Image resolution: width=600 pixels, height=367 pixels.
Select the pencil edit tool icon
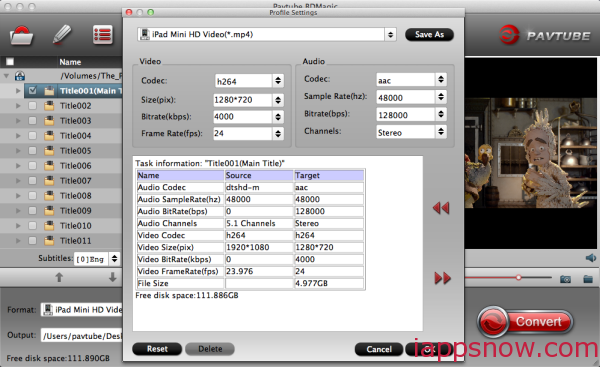point(62,35)
